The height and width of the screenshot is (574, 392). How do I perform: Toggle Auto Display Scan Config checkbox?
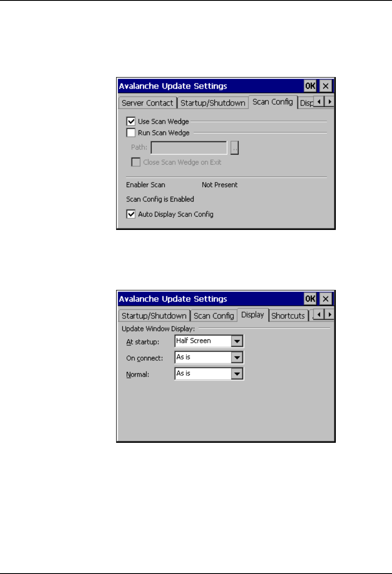tap(131, 214)
